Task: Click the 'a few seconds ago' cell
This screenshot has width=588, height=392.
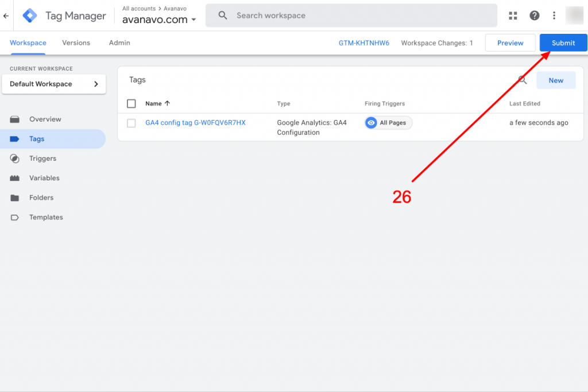Action: (x=539, y=123)
